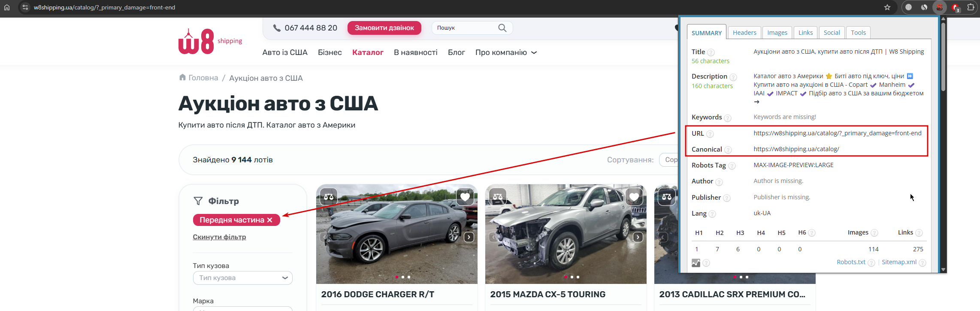Screen dimensions: 980x311
Task: Click the Замовити дзвінок button
Action: [x=384, y=28]
